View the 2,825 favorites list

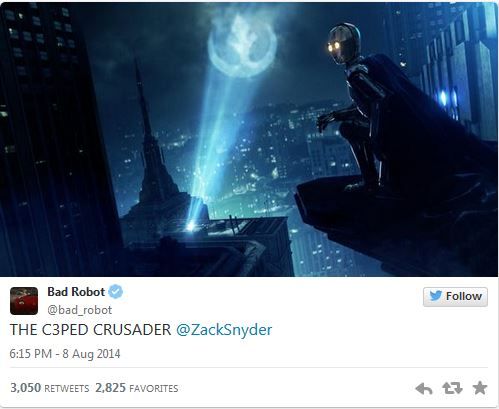[x=137, y=388]
